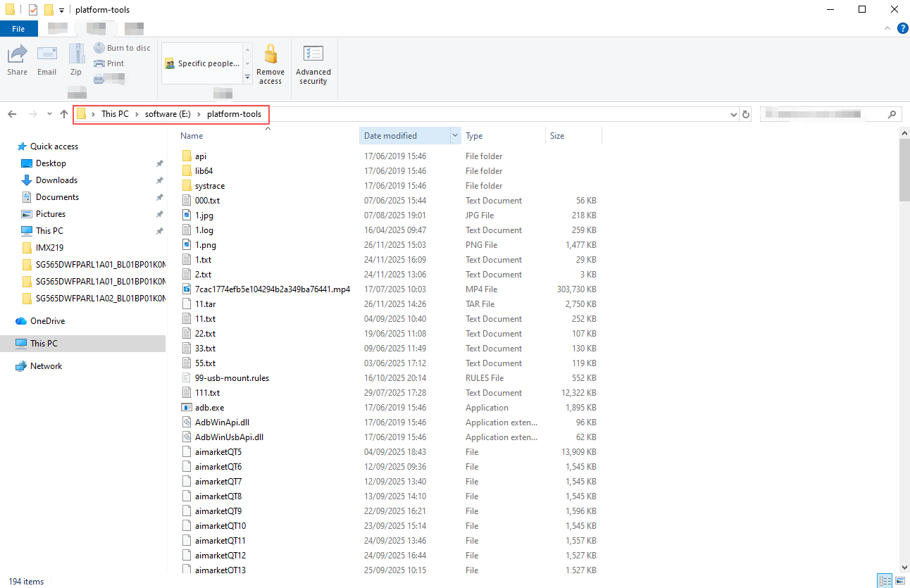This screenshot has width=910, height=588.
Task: Click the refresh icon beside address bar
Action: point(747,114)
